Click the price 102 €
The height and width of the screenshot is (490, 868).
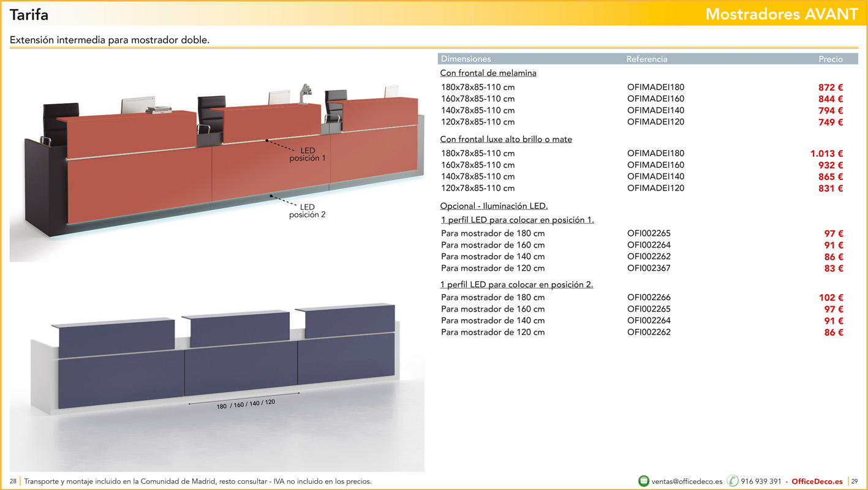click(831, 298)
